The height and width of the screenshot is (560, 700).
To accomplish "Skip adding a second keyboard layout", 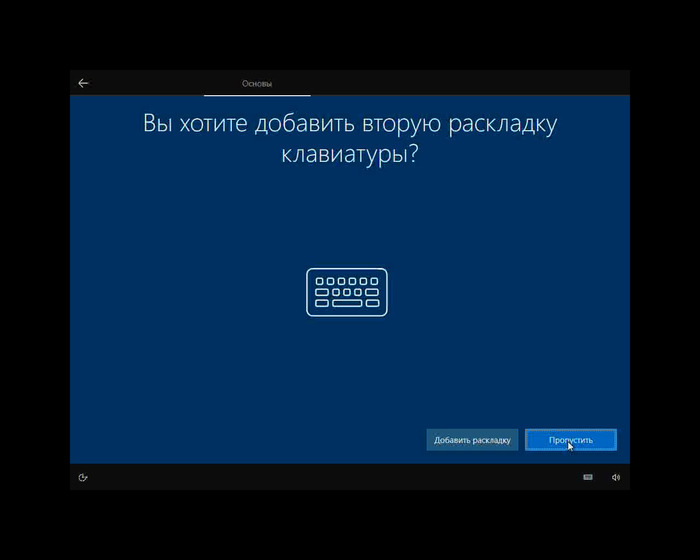I will 570,440.
